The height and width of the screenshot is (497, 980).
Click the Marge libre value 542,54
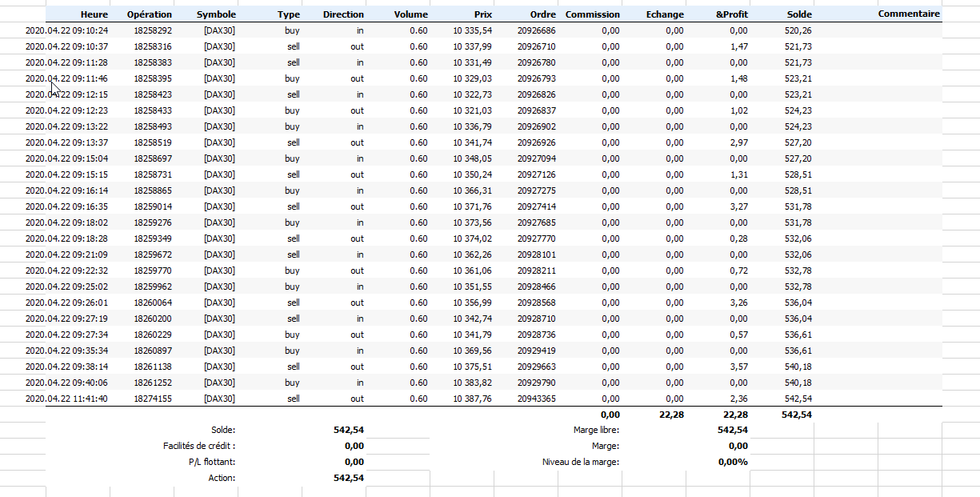[733, 430]
